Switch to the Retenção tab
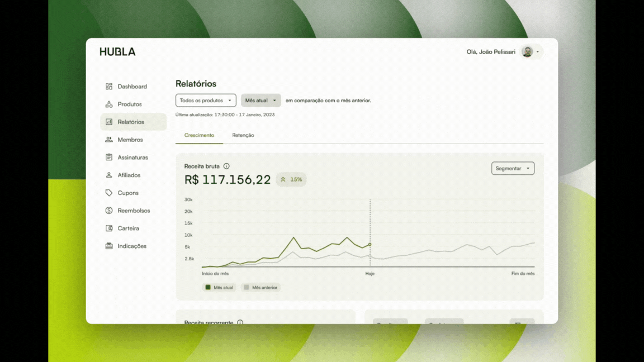 (243, 135)
